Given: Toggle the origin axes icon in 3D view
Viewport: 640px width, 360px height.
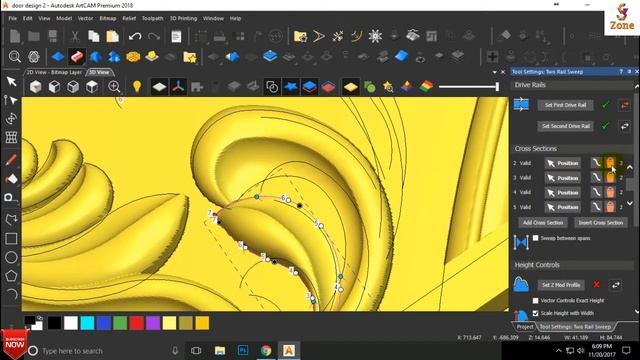Looking at the screenshot, I should click(178, 87).
